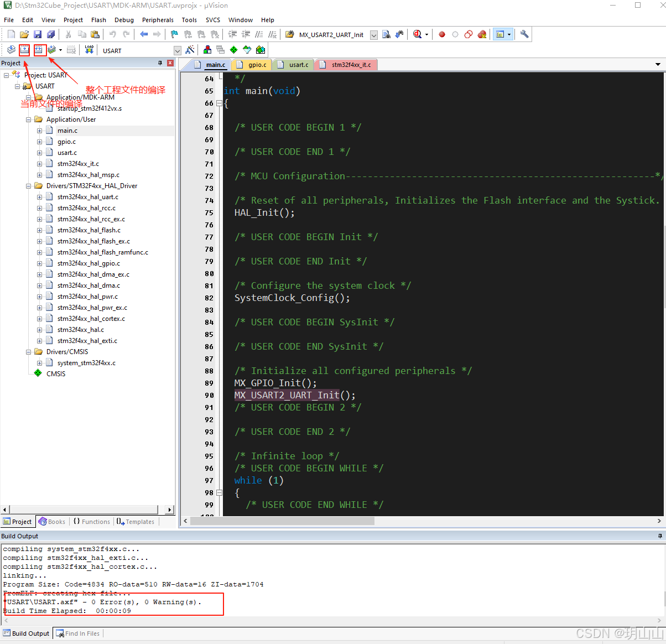
Task: Open the File menu
Action: pyautogui.click(x=9, y=20)
